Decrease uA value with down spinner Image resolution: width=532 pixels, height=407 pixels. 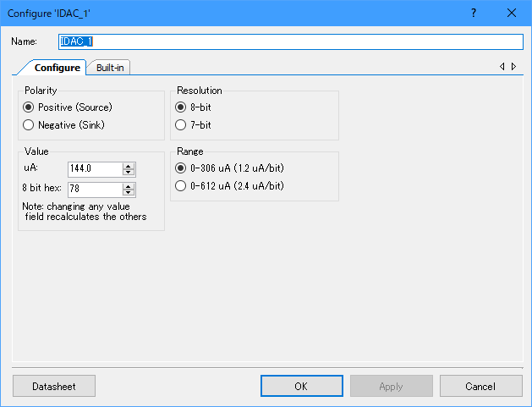pyautogui.click(x=129, y=172)
